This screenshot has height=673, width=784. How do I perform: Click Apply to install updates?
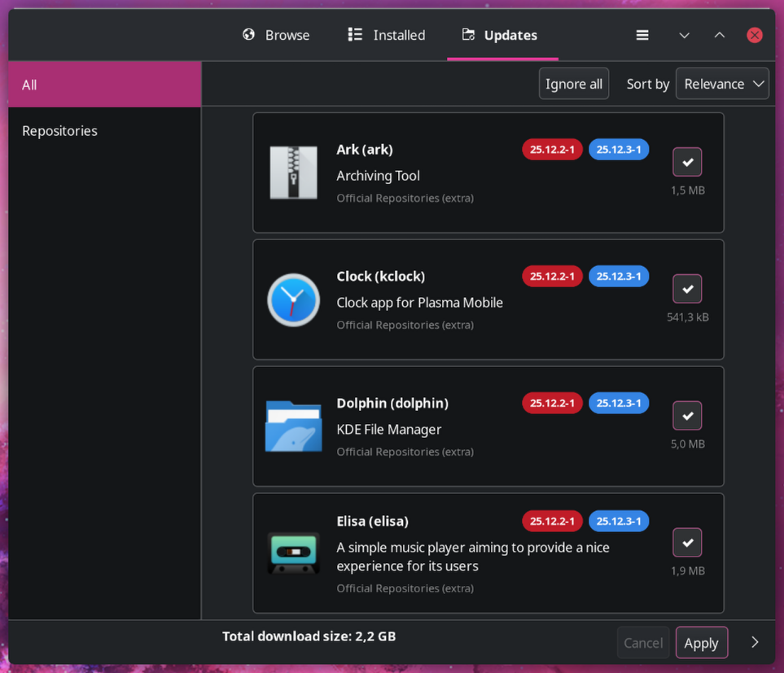701,642
